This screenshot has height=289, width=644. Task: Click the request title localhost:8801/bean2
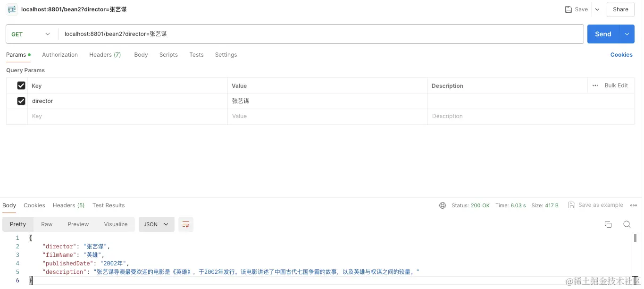coord(74,9)
